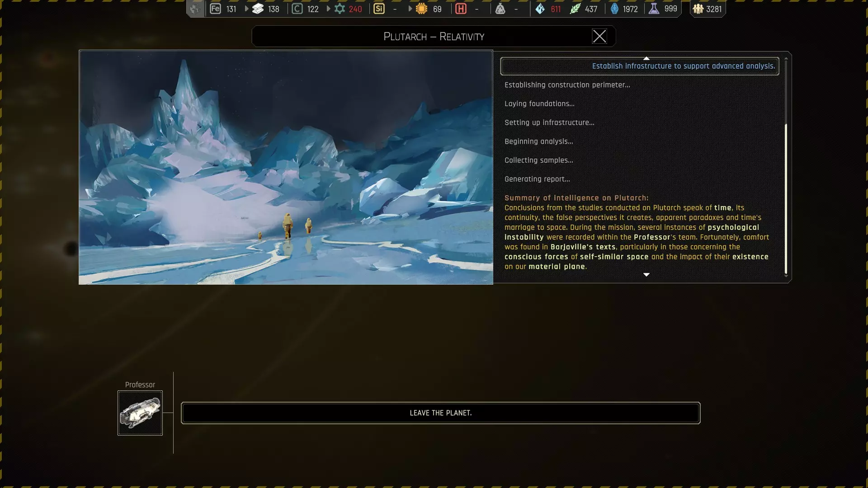Close the Plutarch – Relativity panel

[599, 36]
